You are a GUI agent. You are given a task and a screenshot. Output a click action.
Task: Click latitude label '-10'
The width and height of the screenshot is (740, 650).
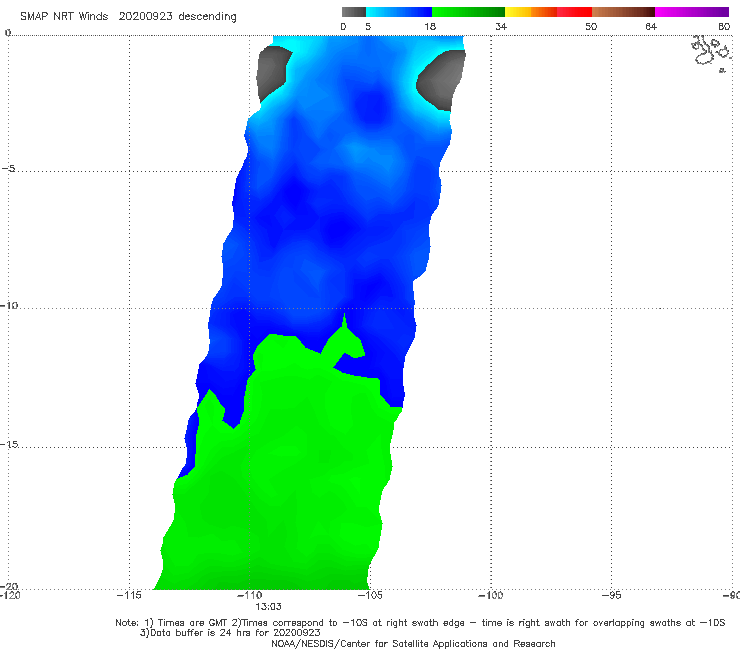pyautogui.click(x=9, y=305)
